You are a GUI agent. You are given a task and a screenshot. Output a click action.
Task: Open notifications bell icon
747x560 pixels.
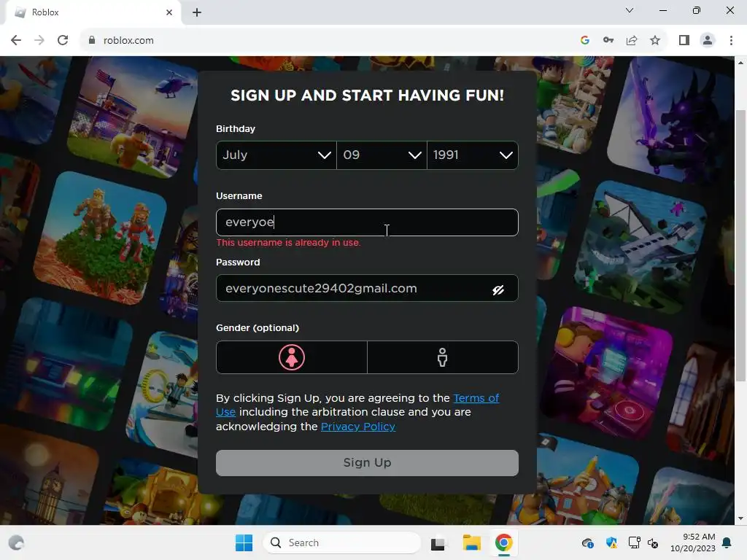pos(727,542)
